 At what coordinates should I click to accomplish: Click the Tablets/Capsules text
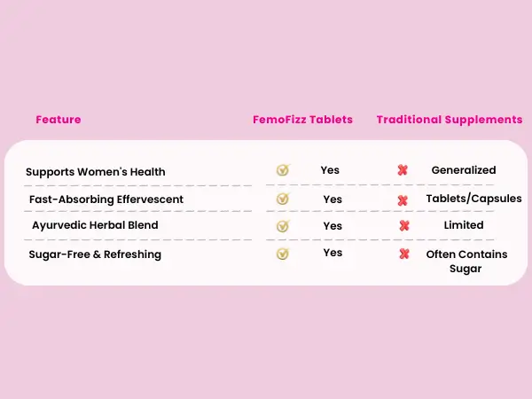point(473,198)
